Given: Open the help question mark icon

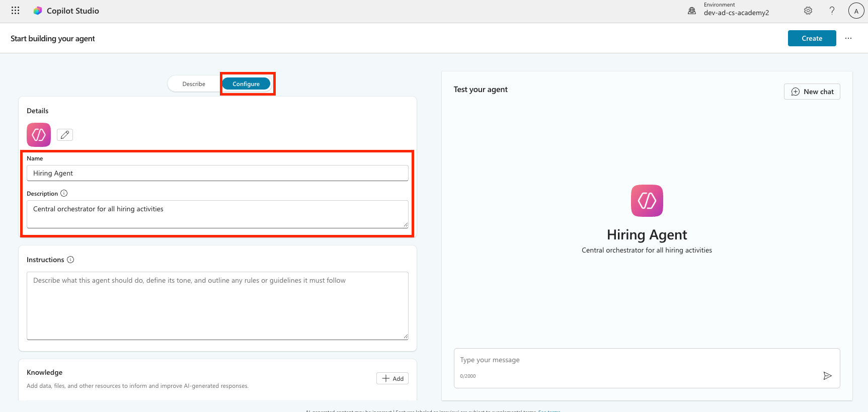Looking at the screenshot, I should coord(832,11).
